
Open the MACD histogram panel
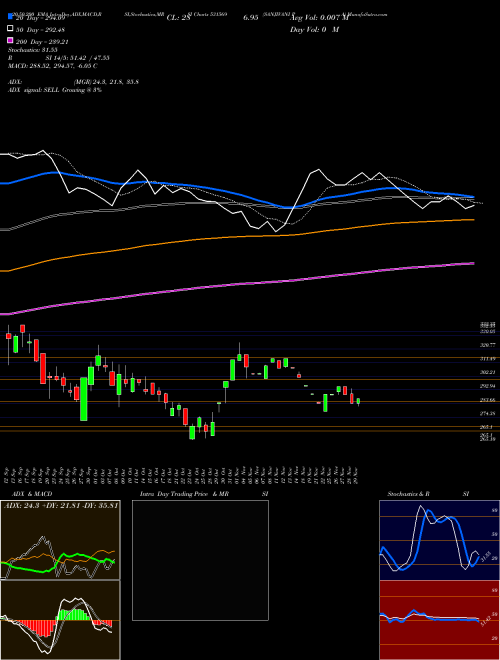tap(60, 620)
